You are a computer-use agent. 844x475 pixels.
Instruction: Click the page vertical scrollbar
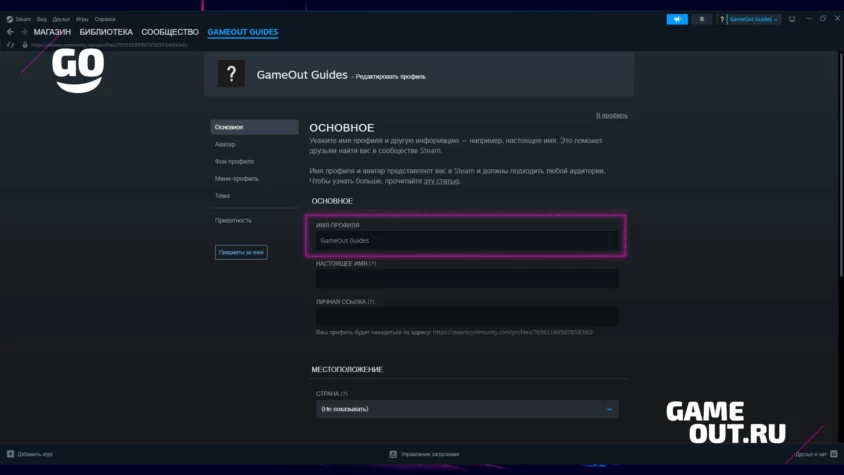840,164
